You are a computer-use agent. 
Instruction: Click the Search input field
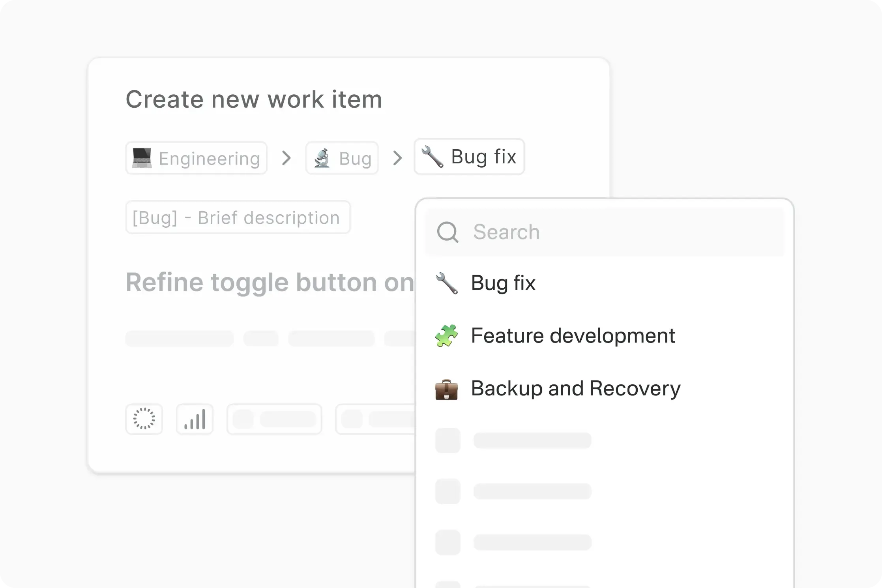[x=572, y=232]
